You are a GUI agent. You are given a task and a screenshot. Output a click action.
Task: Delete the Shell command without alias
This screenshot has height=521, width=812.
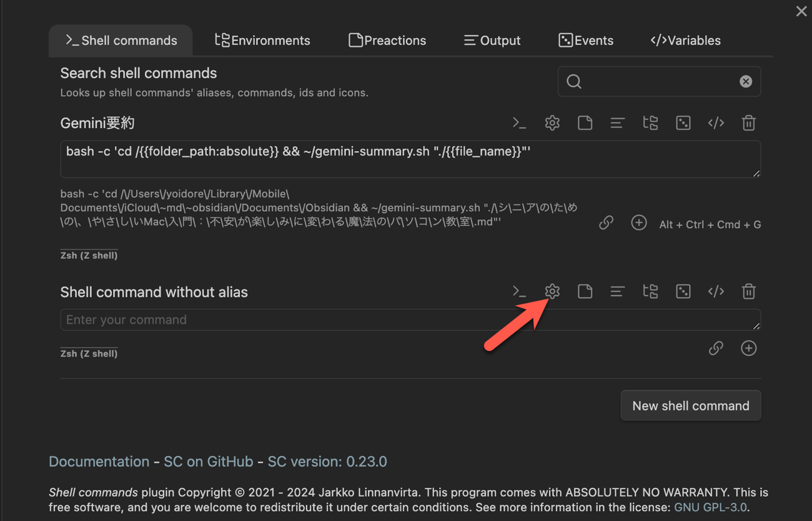748,291
